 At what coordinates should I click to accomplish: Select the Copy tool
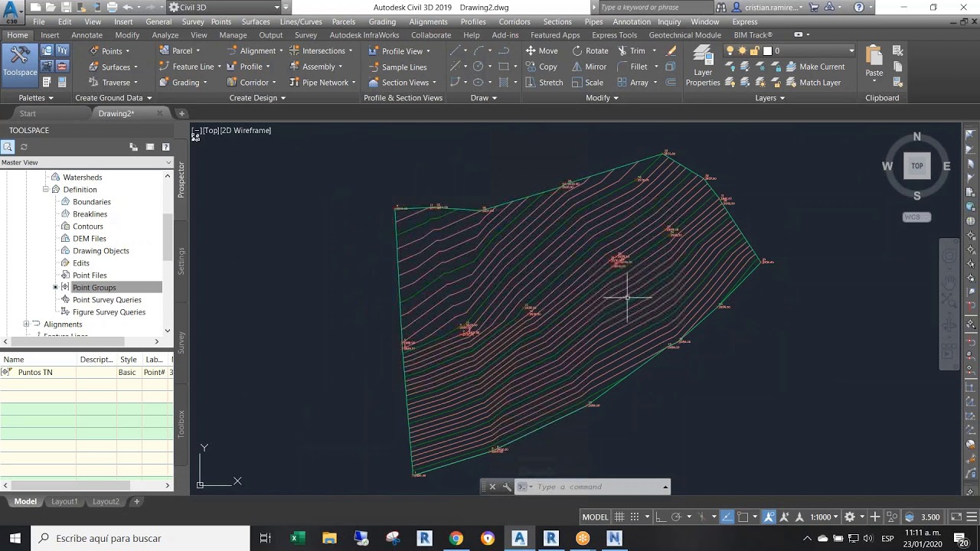[541, 67]
